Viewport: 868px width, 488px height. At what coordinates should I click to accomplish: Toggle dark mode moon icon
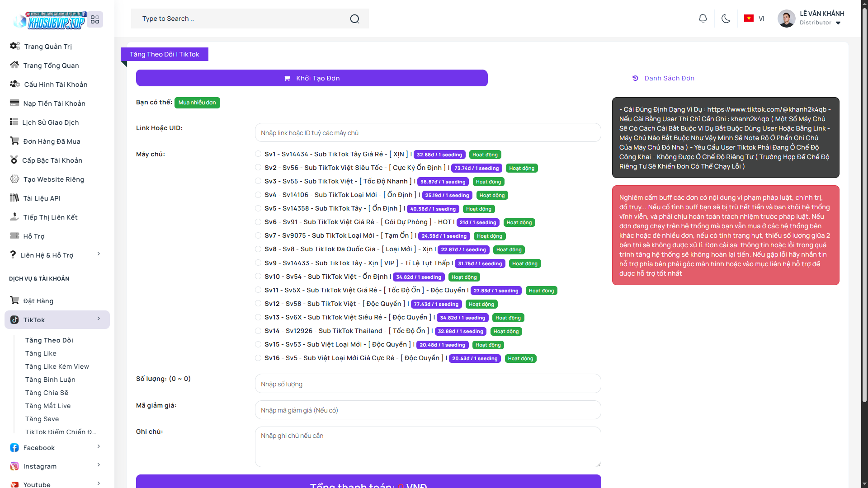726,19
